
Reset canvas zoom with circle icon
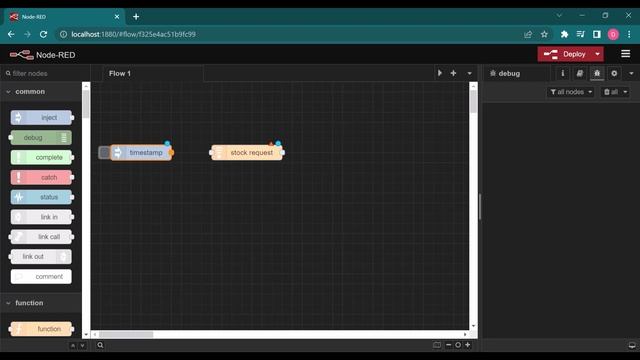458,345
